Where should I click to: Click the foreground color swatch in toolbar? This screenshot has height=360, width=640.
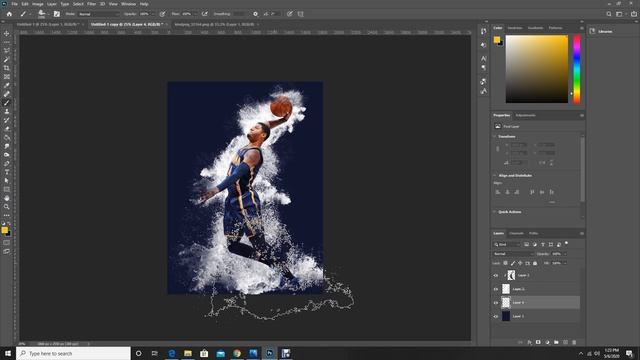(x=4, y=230)
